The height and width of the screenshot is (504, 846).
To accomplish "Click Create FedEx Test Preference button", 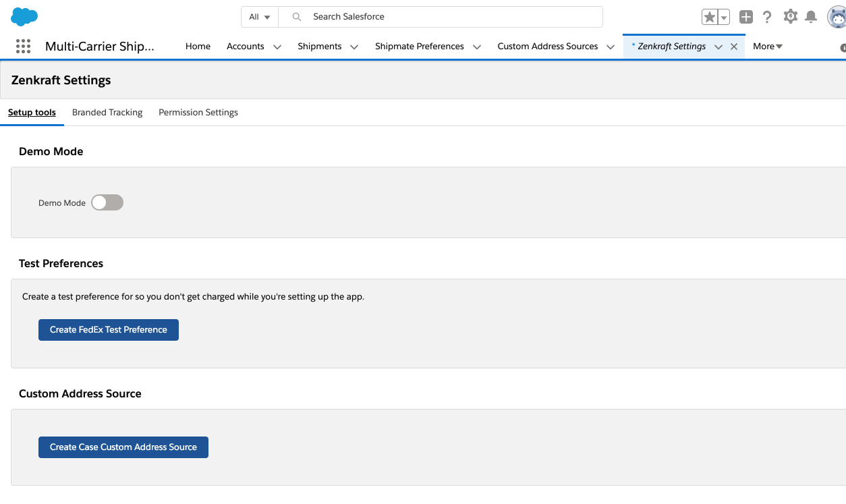I will click(109, 330).
